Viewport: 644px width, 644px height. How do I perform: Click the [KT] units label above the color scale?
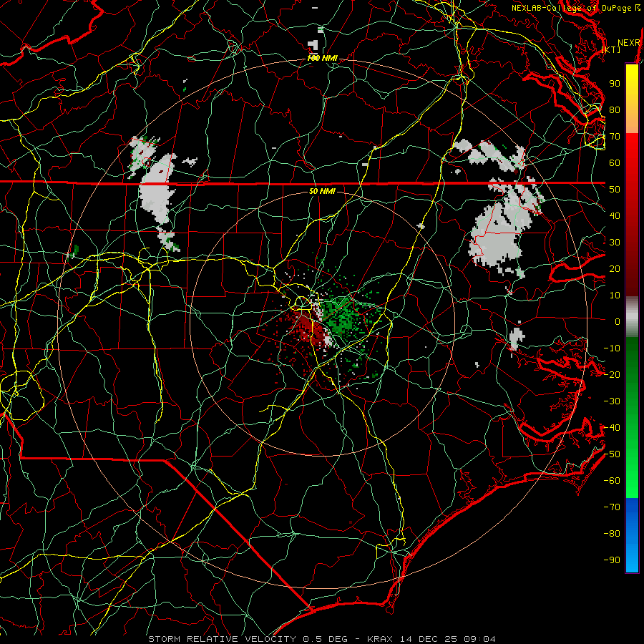[x=611, y=49]
